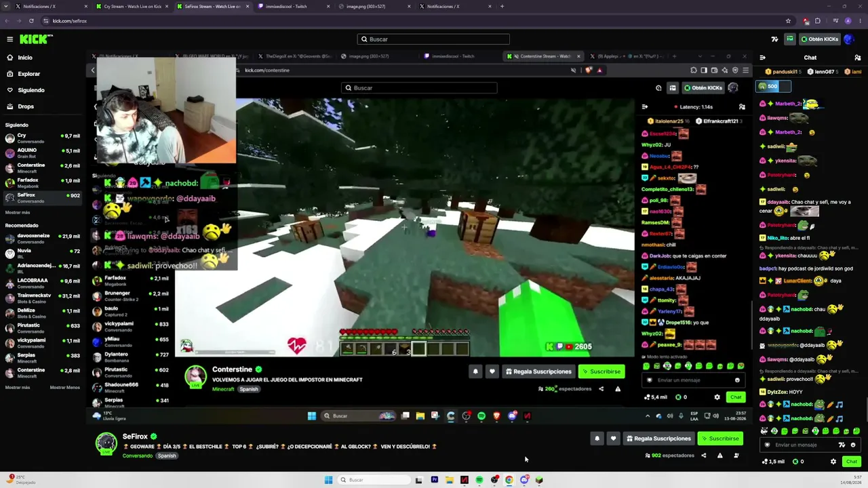
Task: Open the 7TV emote menu in chat input
Action: point(842,445)
